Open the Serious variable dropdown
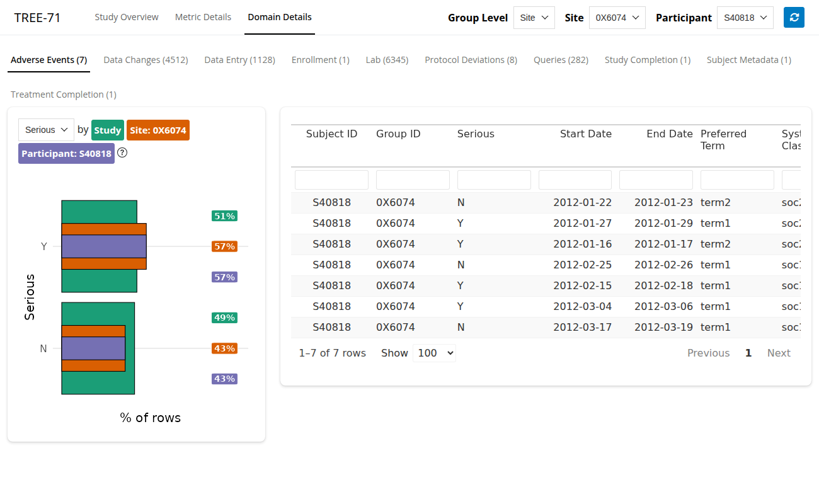Viewport: 819px width, 504px height. click(46, 130)
